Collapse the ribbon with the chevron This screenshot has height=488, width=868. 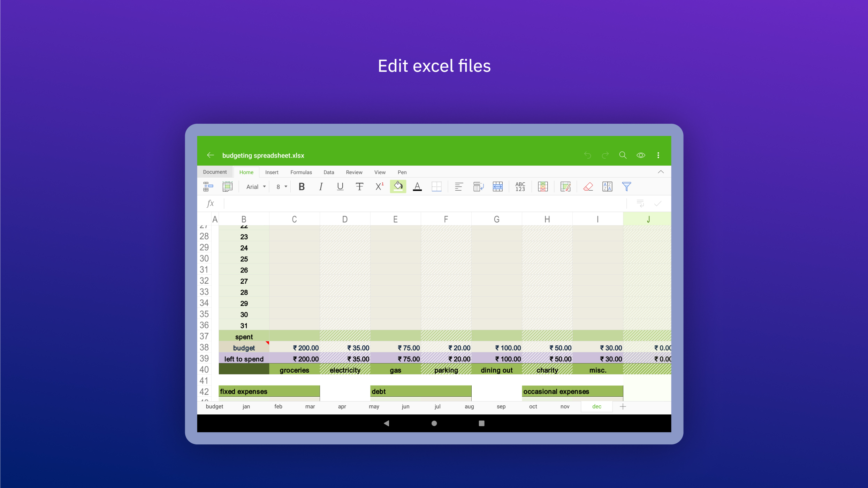661,172
